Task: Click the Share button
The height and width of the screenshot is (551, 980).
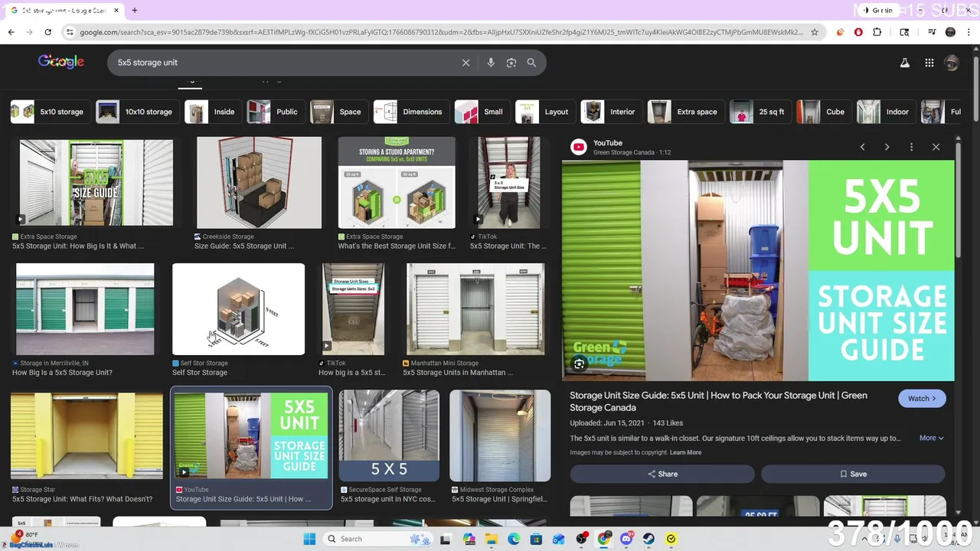Action: [662, 474]
